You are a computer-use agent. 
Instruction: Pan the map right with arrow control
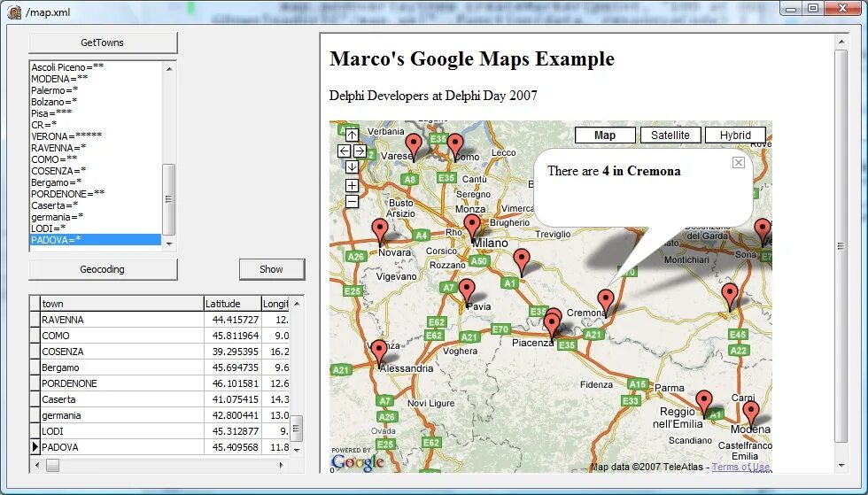point(360,151)
